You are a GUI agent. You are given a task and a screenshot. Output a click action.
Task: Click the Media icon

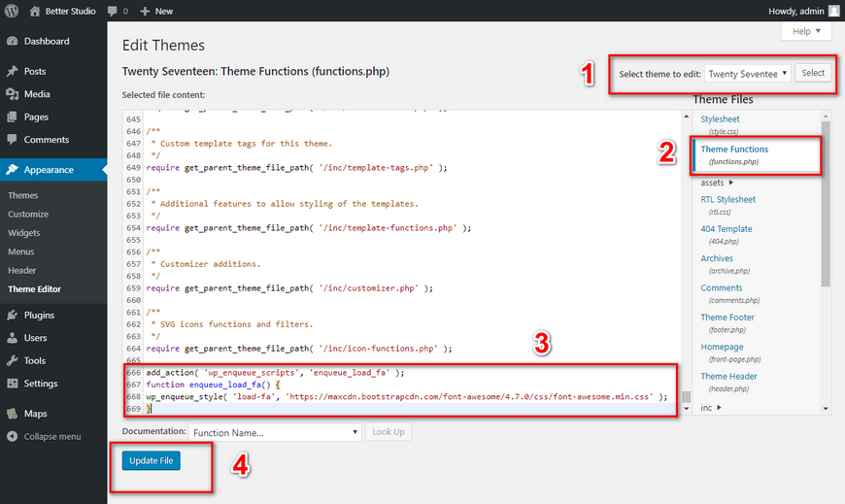[x=12, y=94]
